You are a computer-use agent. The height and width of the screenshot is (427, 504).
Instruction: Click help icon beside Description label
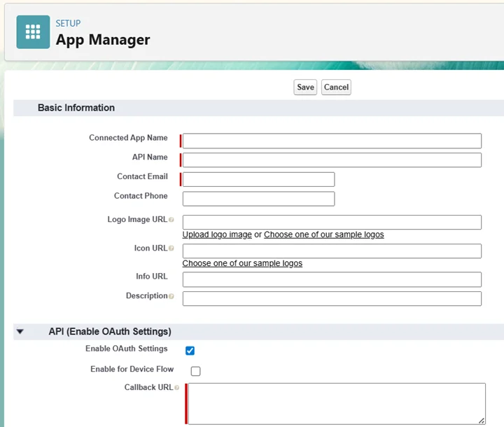171,296
